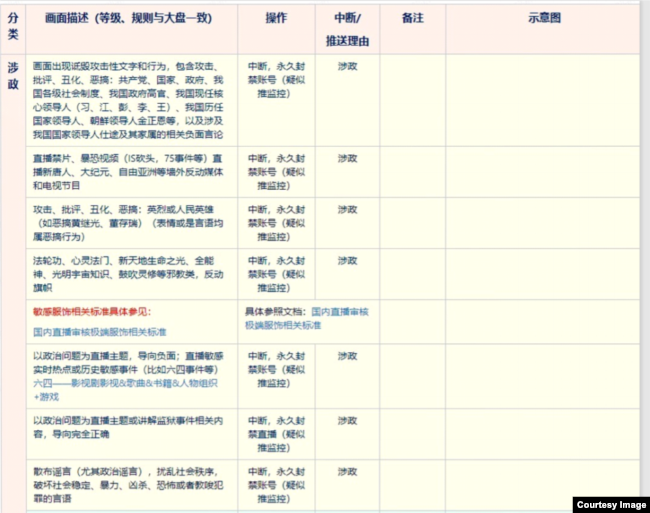Click the description cell beginning "直播禁片、暴恐视频"

tap(130, 172)
